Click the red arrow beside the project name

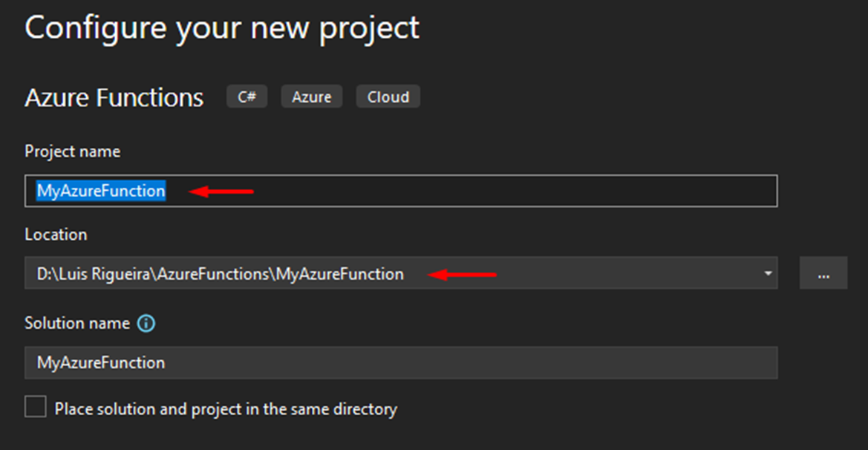click(222, 192)
